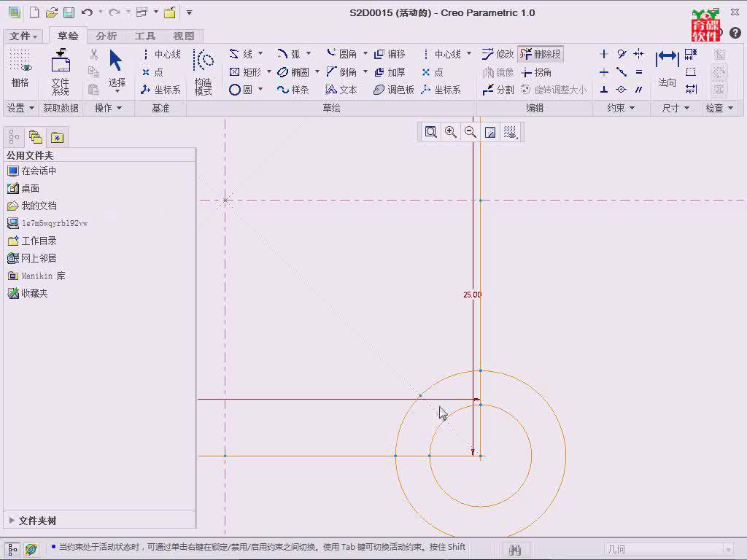Activate the 加厚 thicken tool

(390, 72)
